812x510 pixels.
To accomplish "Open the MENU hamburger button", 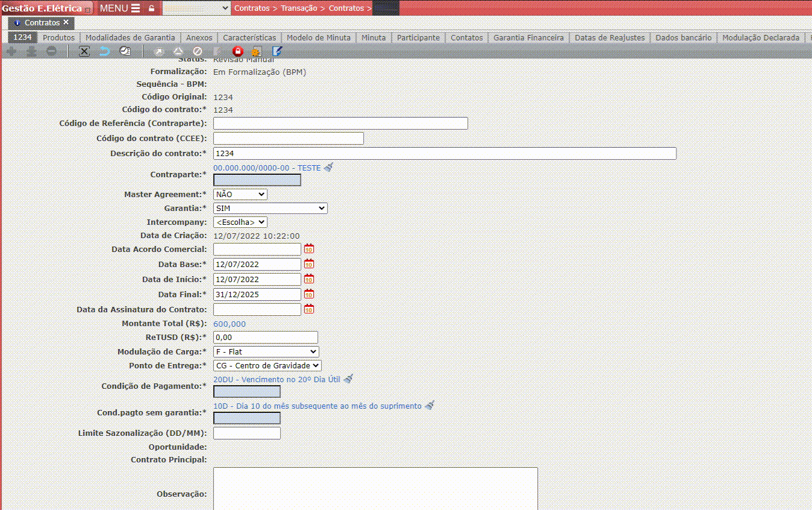I will (x=119, y=8).
